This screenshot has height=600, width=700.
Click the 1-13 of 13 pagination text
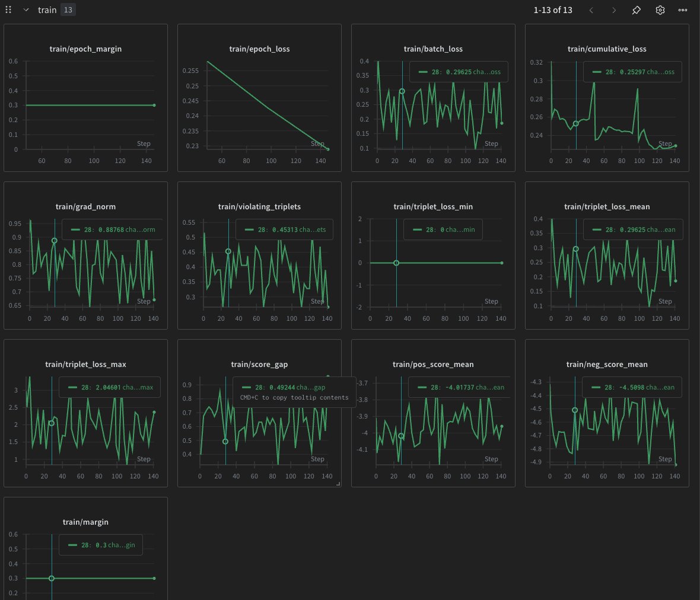[x=553, y=10]
